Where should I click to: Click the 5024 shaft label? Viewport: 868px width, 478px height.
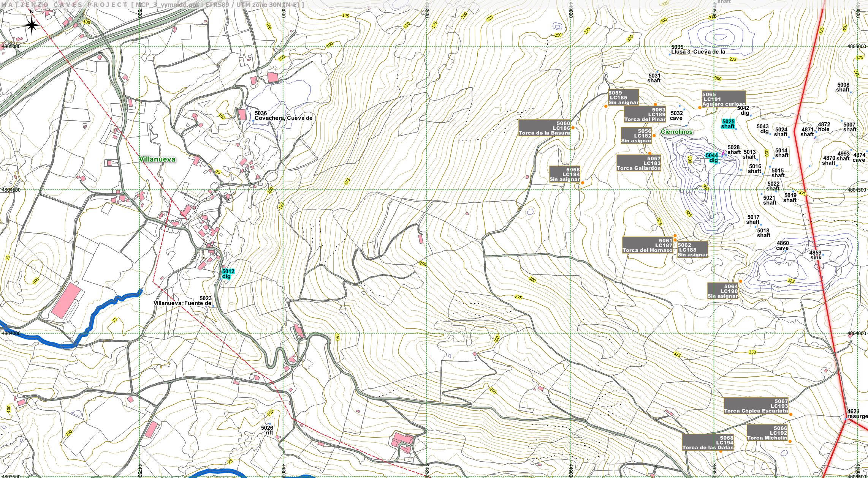tap(781, 132)
